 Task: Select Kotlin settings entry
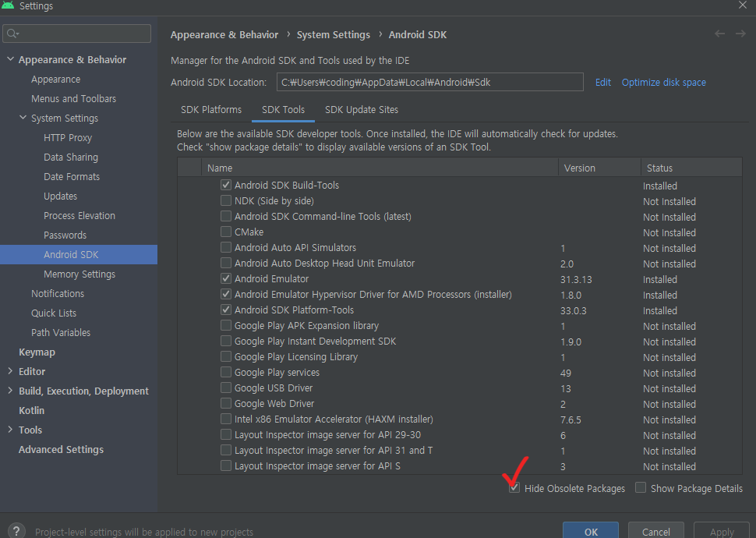(x=31, y=410)
